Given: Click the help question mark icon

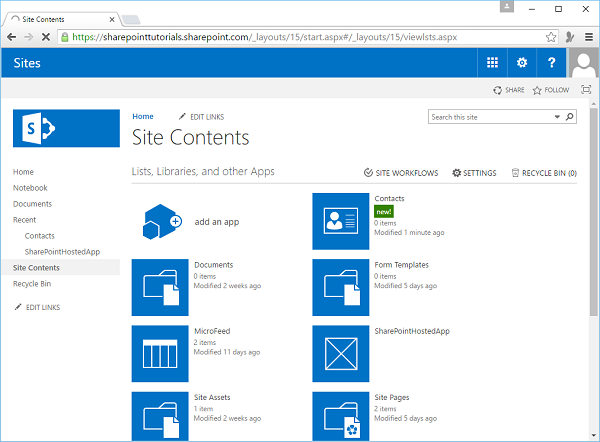Looking at the screenshot, I should point(551,63).
